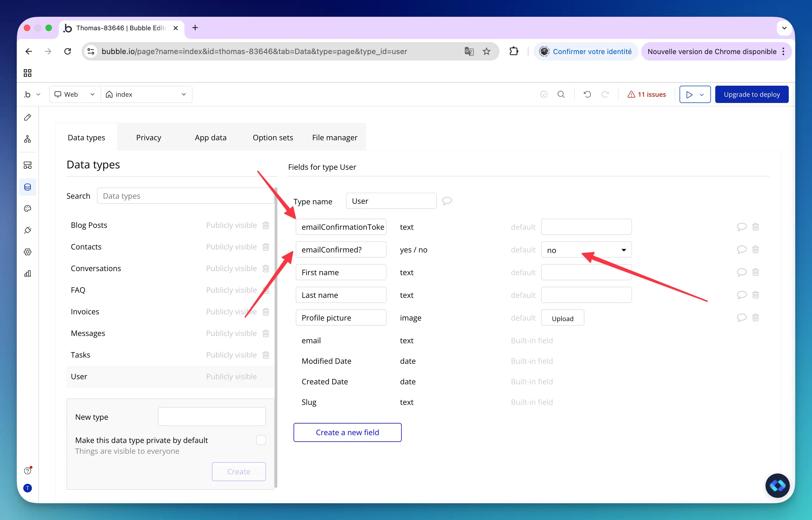Open the 11 issues checker
The width and height of the screenshot is (812, 520).
pyautogui.click(x=647, y=94)
